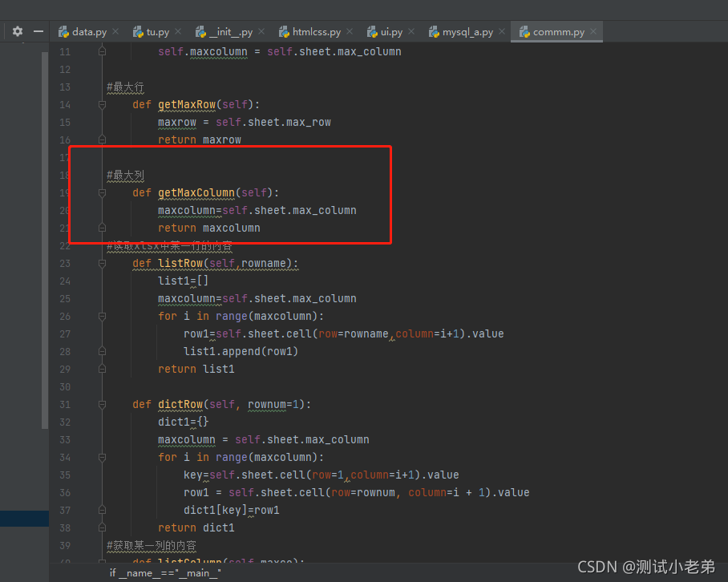Screen dimensions: 728x582
Task: Click fold end marker at line 29
Action: coord(102,369)
